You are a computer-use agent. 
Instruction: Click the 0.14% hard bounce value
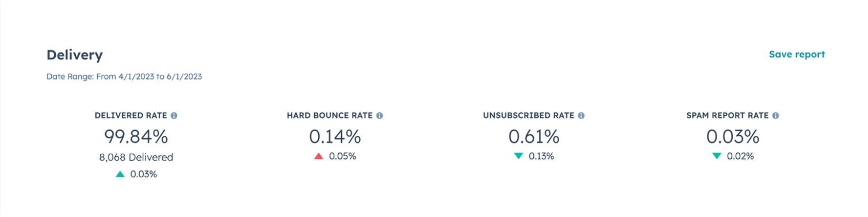coord(335,136)
